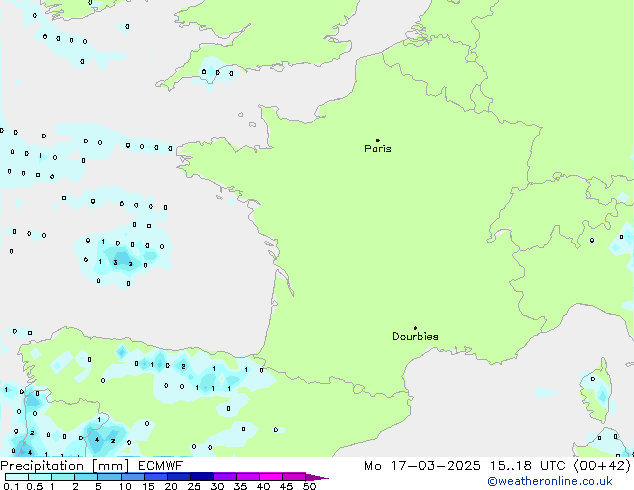634x490 pixels.
Task: Pick the 0.5–1 mm light cyan swatch
Action: [40, 477]
